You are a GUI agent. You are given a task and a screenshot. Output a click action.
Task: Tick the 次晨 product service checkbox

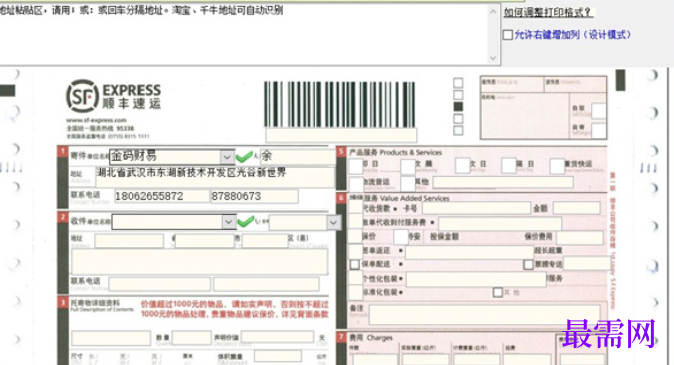[x=407, y=166]
